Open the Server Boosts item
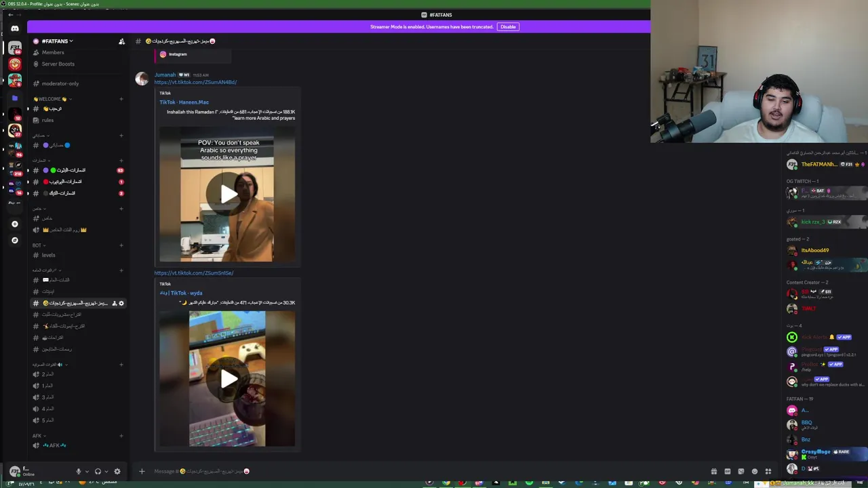The height and width of the screenshot is (488, 868). coord(78,64)
